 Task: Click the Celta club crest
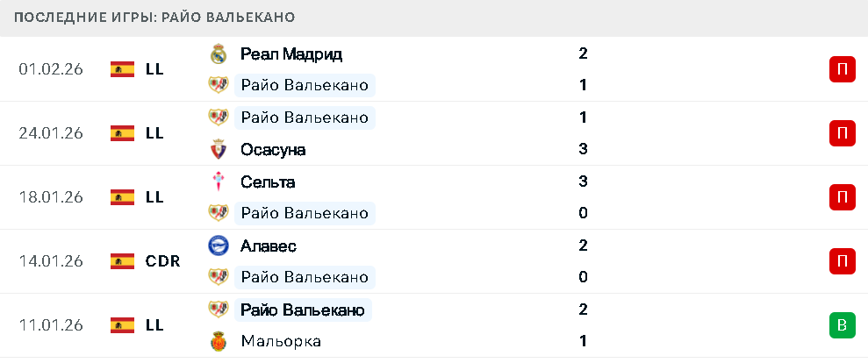point(218,181)
